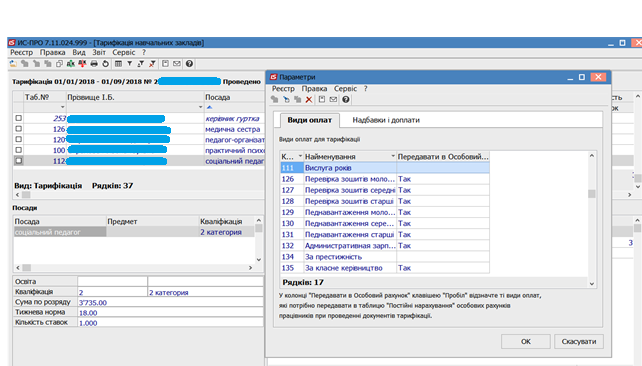The width and height of the screenshot is (642, 366).
Task: Open the Найменування column dropdown in Параметри
Action: coord(393,156)
